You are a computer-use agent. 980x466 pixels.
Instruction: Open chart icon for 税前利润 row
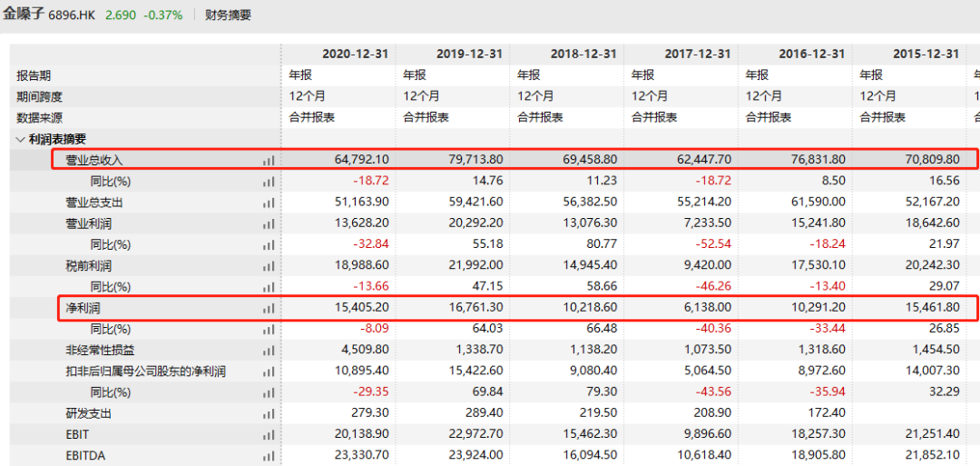(x=269, y=266)
